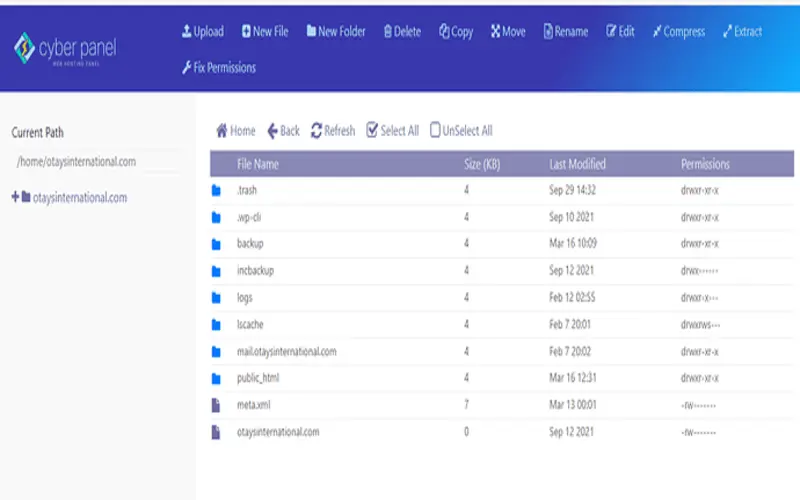Click the Edit toolbar button

pos(620,32)
